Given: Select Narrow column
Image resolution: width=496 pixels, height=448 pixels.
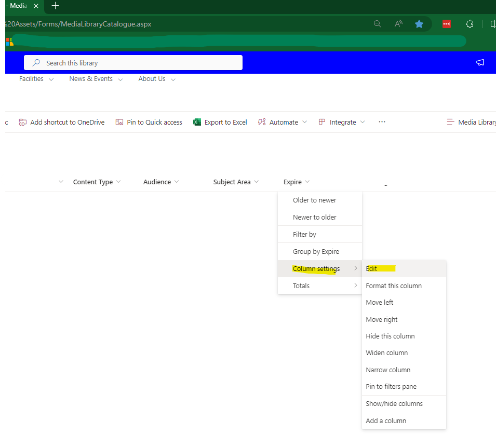Looking at the screenshot, I should (x=404, y=370).
